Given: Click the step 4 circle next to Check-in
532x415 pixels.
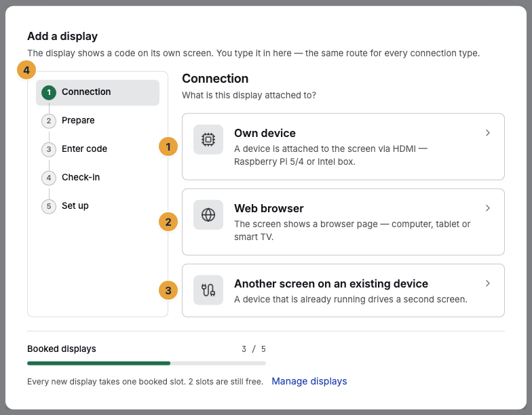Looking at the screenshot, I should click(49, 178).
